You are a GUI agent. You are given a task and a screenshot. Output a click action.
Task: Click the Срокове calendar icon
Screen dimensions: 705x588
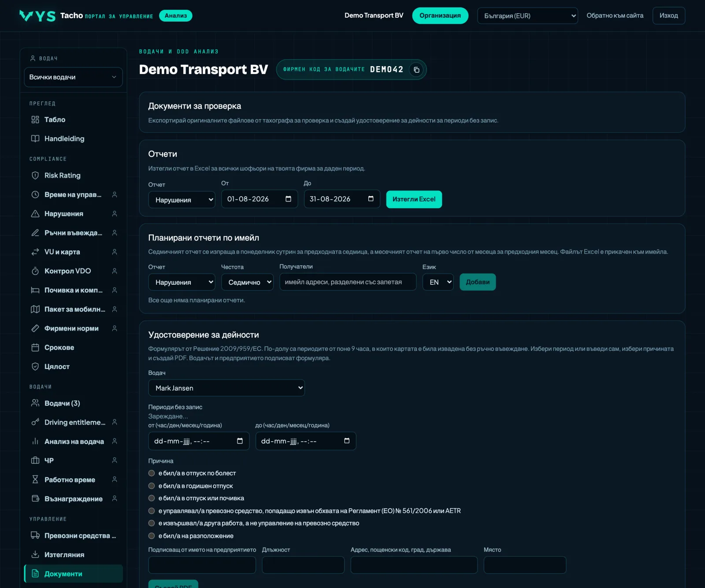click(x=35, y=347)
